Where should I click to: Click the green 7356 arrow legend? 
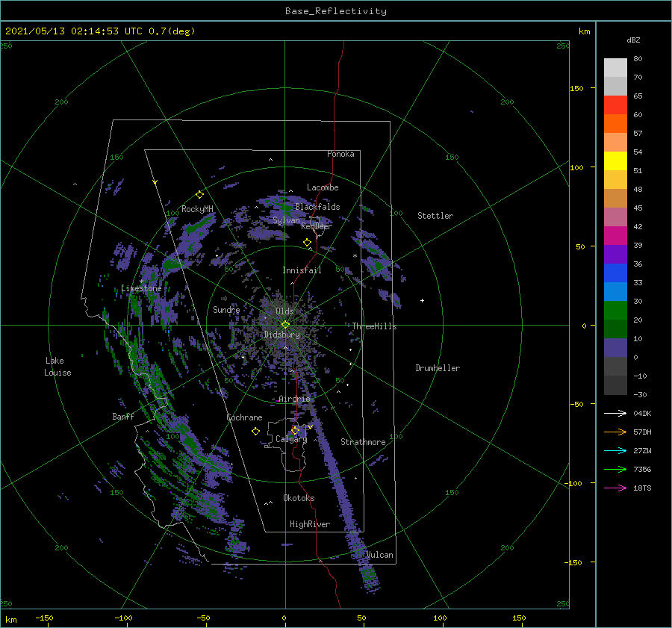point(615,470)
